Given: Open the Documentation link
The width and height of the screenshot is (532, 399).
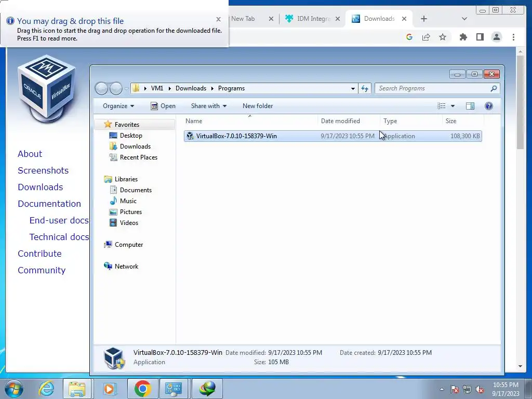Looking at the screenshot, I should (49, 204).
